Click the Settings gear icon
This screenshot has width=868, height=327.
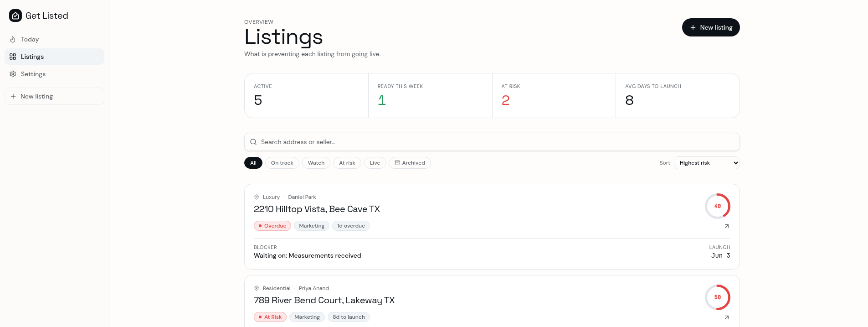click(x=13, y=74)
